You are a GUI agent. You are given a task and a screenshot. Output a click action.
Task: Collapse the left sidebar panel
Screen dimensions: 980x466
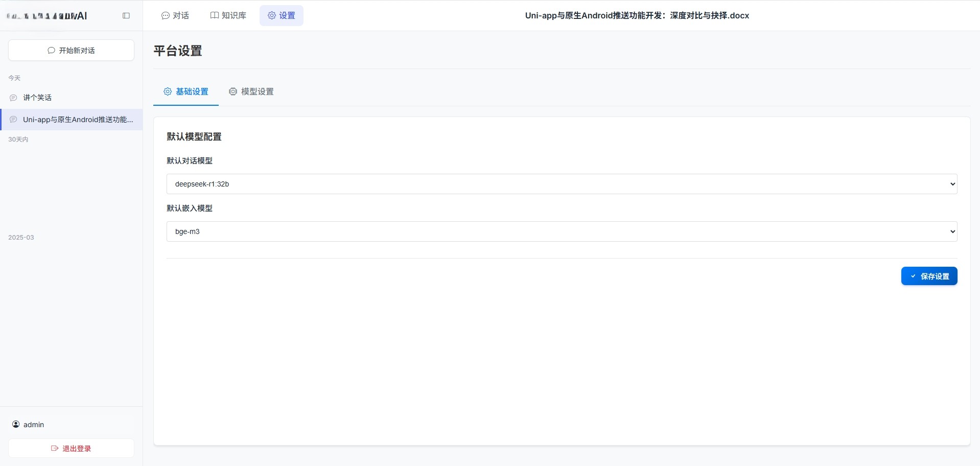[126, 15]
